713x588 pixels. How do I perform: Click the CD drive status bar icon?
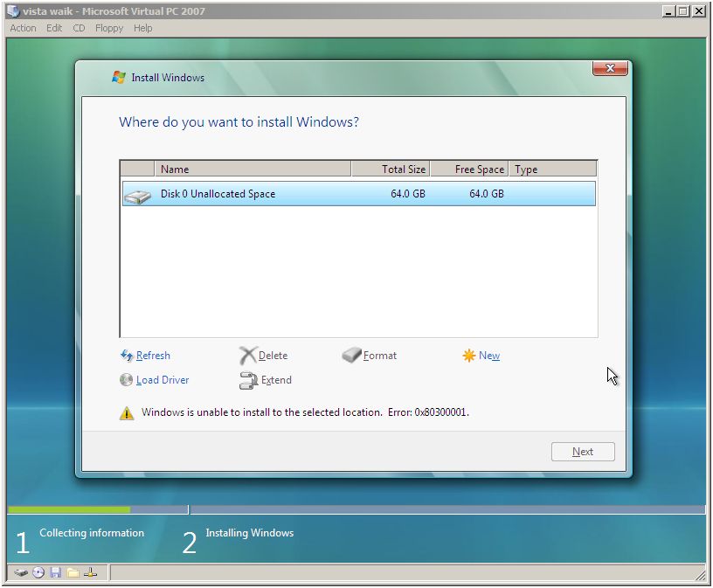(x=38, y=572)
